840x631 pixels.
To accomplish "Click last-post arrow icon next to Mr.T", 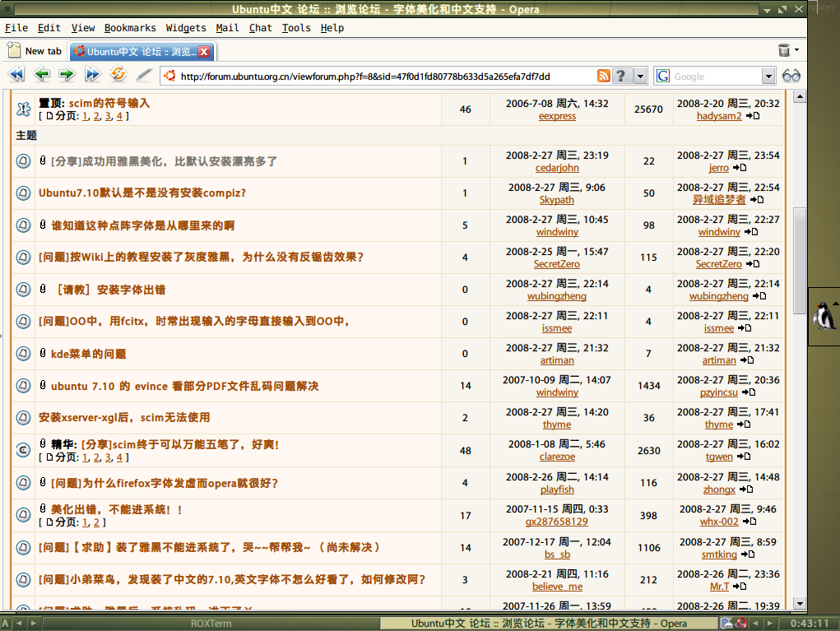I will tap(740, 587).
